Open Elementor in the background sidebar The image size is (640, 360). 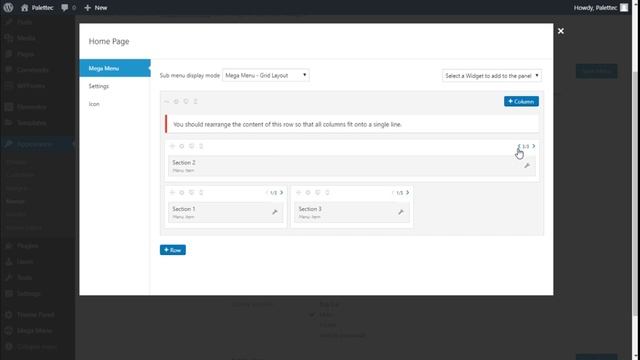31,107
